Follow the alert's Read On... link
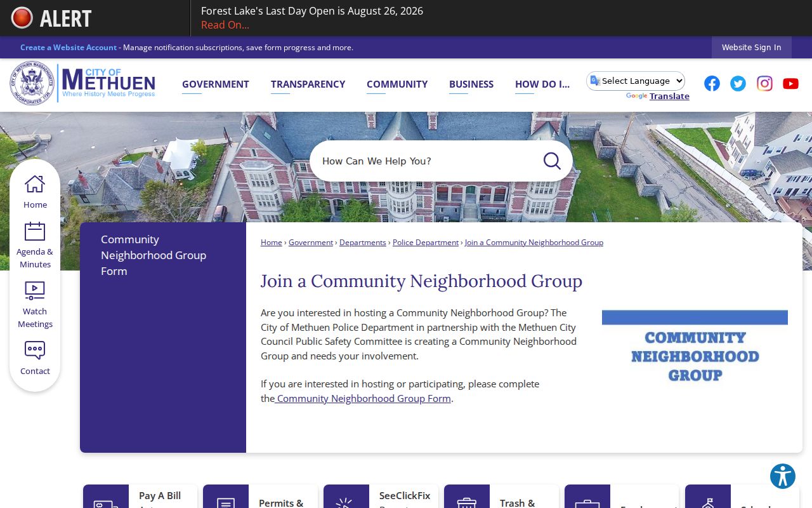 click(225, 25)
